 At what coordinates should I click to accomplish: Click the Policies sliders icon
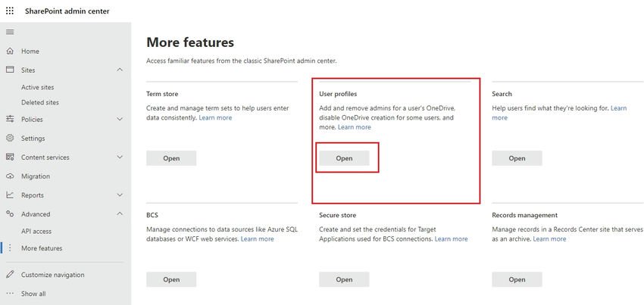click(10, 120)
